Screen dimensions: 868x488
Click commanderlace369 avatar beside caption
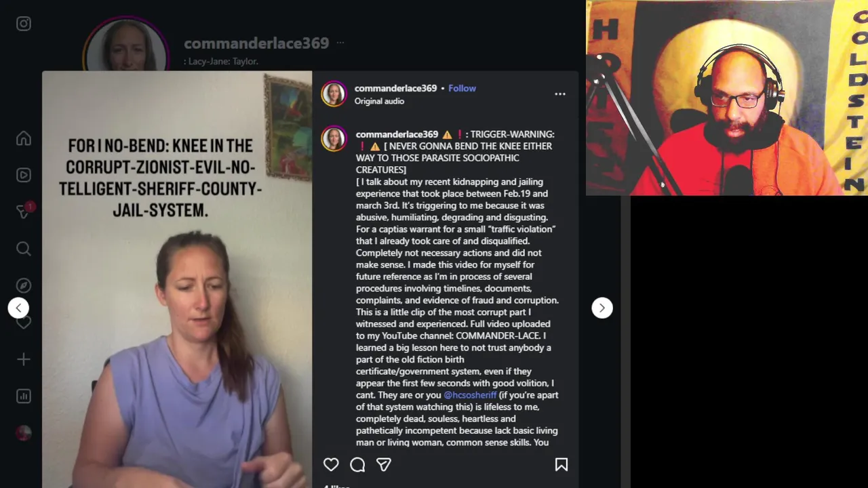(334, 139)
